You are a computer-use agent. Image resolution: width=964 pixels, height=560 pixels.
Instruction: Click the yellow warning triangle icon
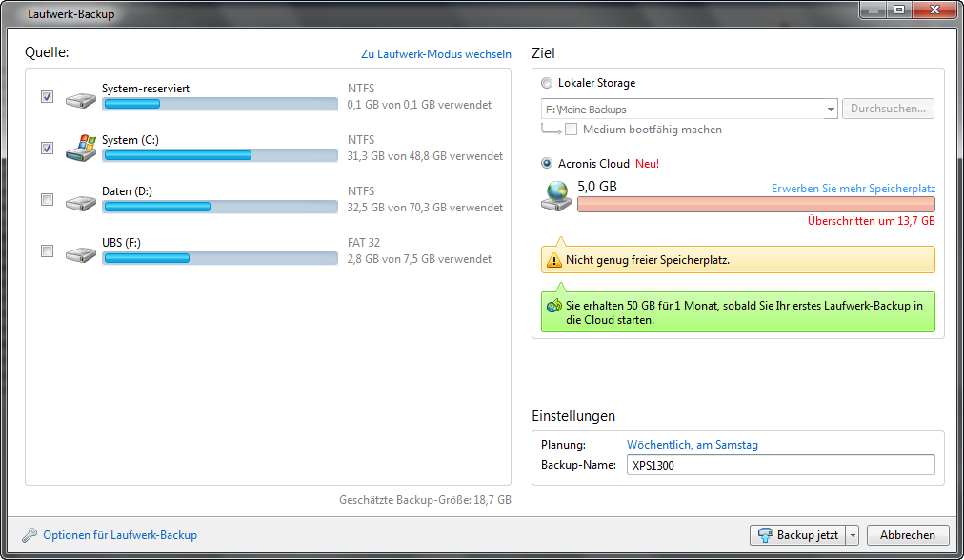coord(553,260)
